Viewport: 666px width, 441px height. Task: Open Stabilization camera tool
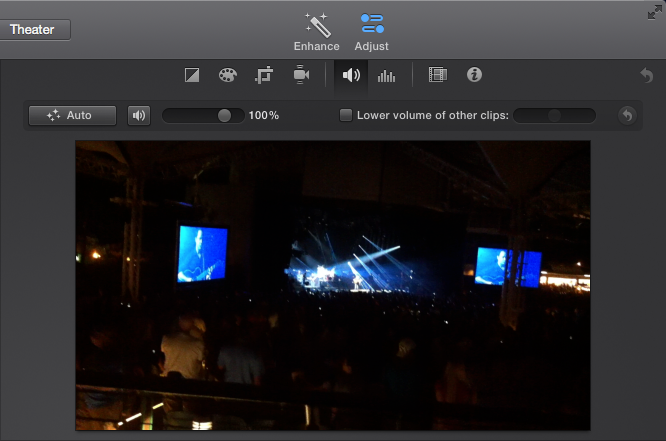[301, 75]
